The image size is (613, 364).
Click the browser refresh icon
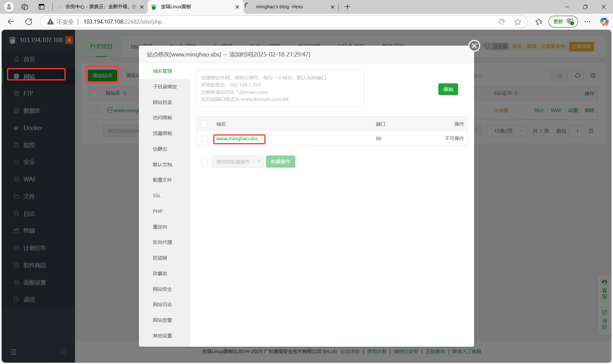coord(29,22)
